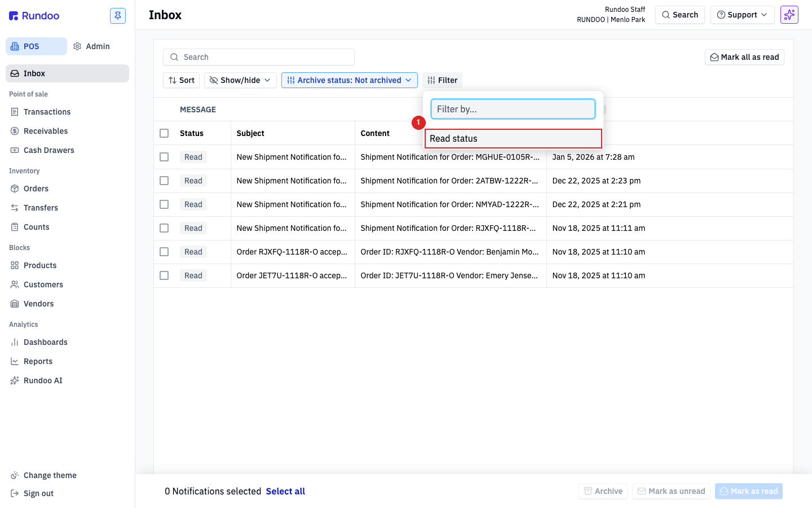Click the Mark as unread button
Viewport: 812px width, 508px height.
point(671,491)
